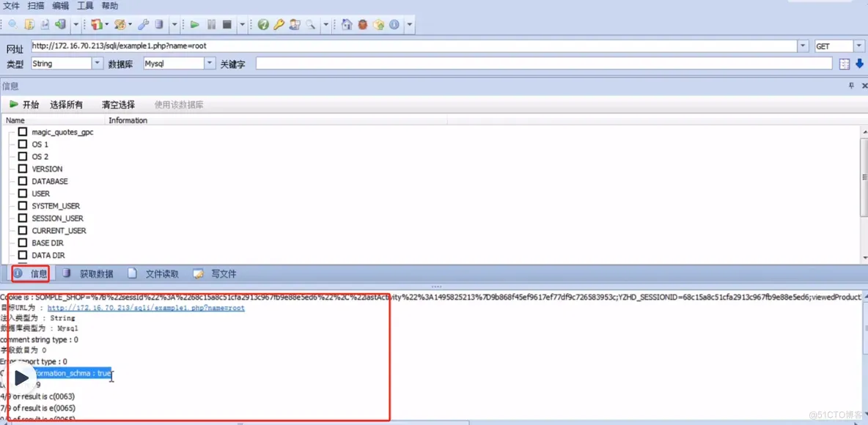
Task: Click the 开始 start button
Action: (x=24, y=105)
